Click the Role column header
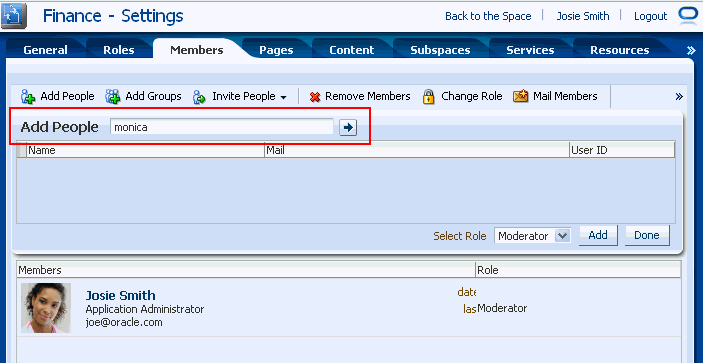The image size is (703, 363). pyautogui.click(x=578, y=270)
